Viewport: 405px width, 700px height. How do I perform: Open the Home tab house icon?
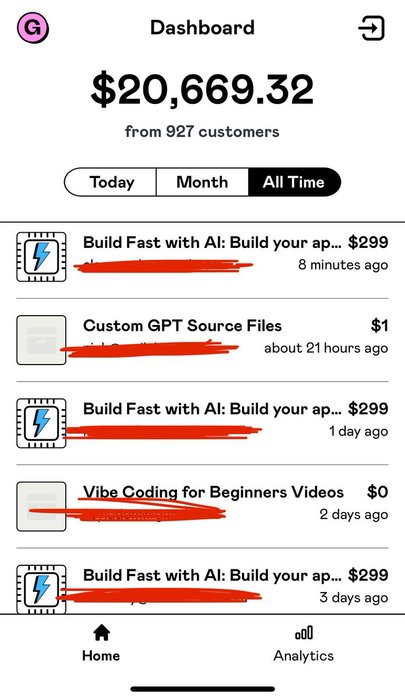coord(101,632)
